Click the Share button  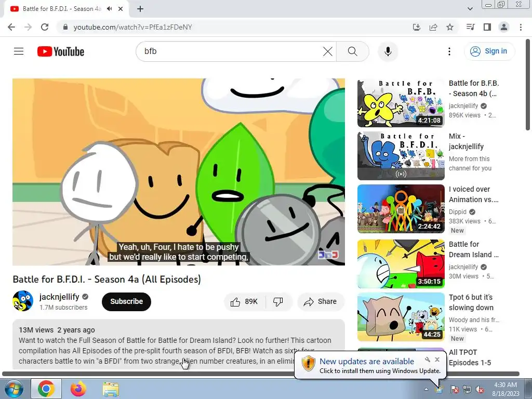[321, 302]
